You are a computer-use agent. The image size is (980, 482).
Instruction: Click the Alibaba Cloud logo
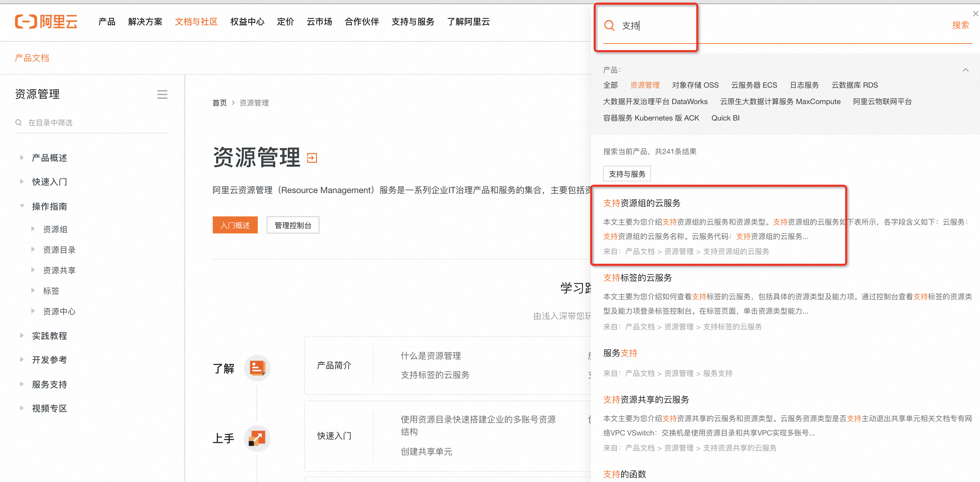point(46,22)
